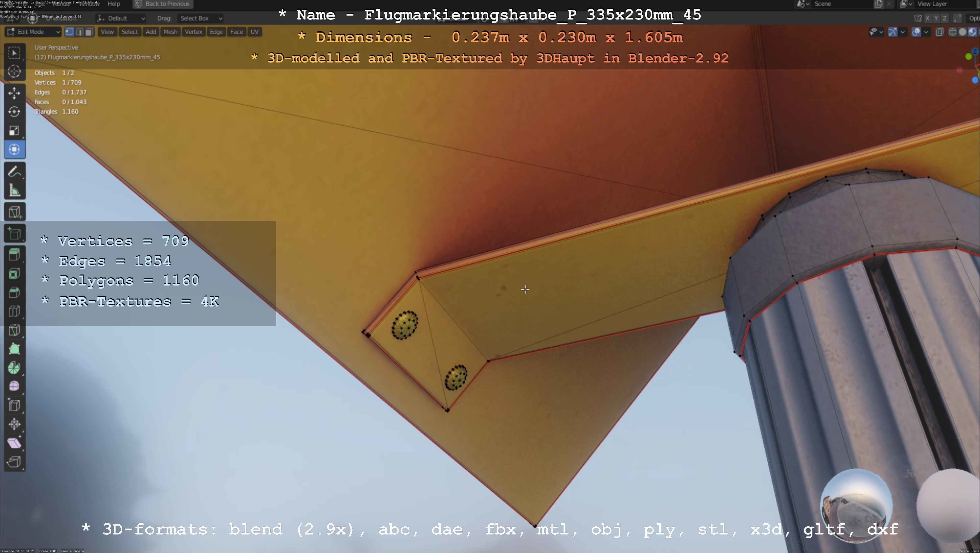
Task: Choose the Move tool
Action: pos(14,93)
